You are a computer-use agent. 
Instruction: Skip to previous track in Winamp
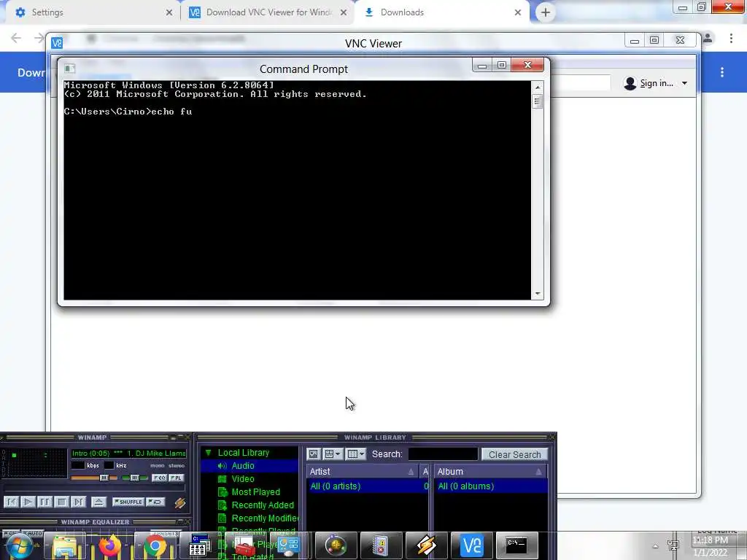12,502
